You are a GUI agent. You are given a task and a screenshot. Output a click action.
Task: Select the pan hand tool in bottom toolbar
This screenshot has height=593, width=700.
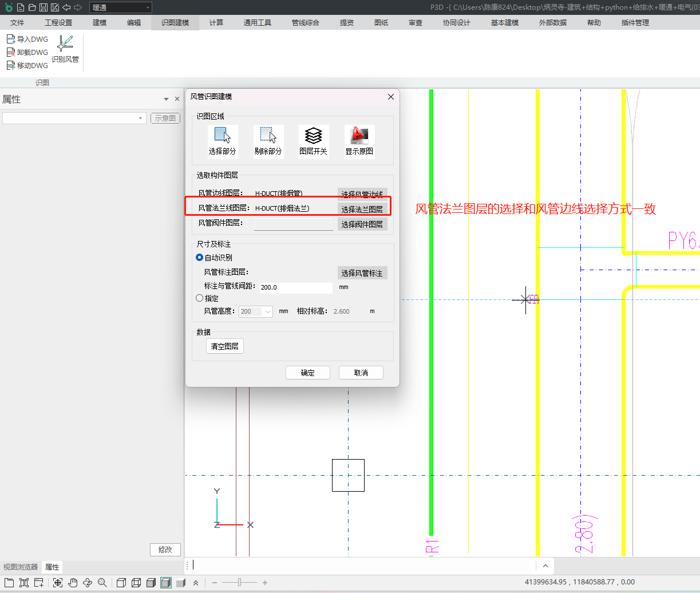pyautogui.click(x=73, y=583)
